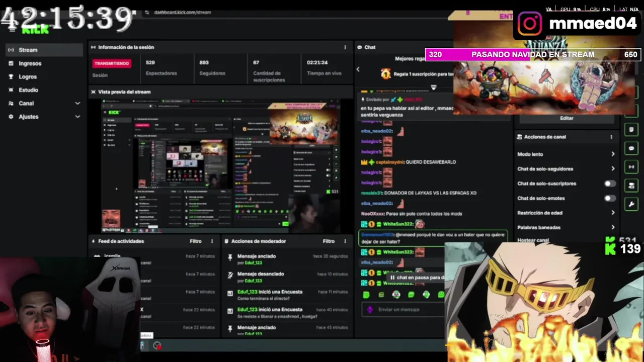Click the Chat header bubble icon
This screenshot has width=644, height=362.
coord(359,47)
